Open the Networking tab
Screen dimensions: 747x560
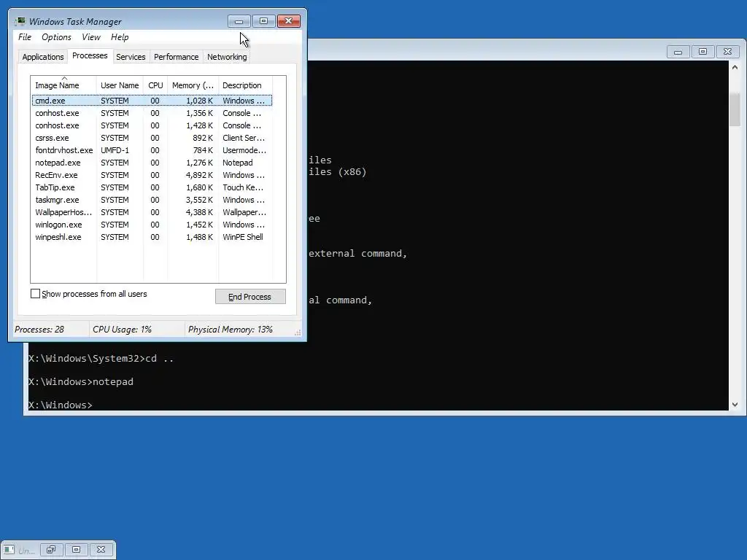click(x=227, y=57)
